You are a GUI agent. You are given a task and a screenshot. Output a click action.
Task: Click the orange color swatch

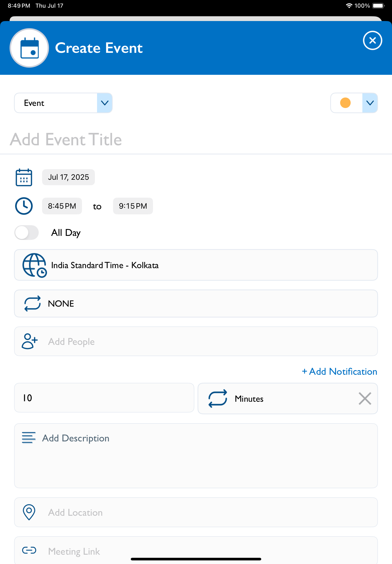pos(345,103)
